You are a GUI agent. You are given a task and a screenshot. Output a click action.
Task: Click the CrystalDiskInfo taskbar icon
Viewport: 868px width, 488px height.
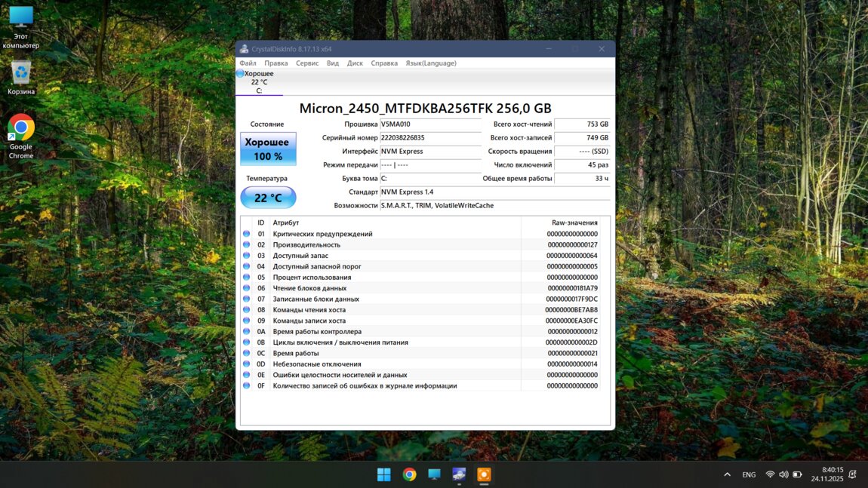click(x=459, y=474)
